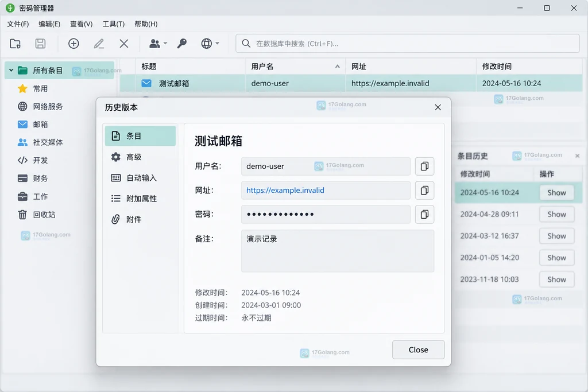Expand dropdown arrow beside globe icon
This screenshot has width=588, height=392.
coord(217,44)
